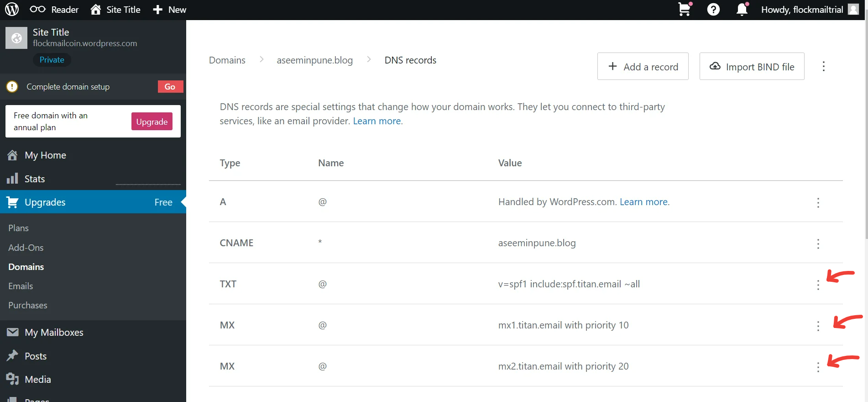Open the Upgrades sidebar section
The height and width of the screenshot is (402, 868).
(x=93, y=202)
